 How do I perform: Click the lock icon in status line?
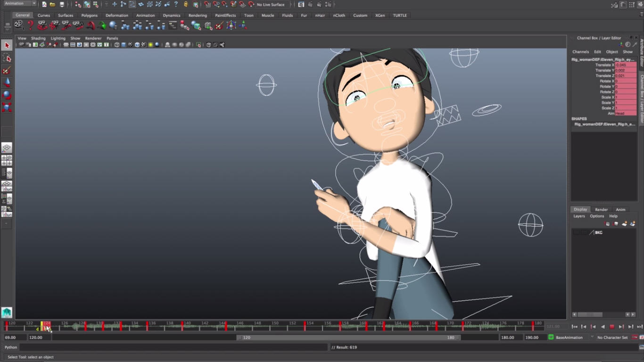tap(186, 4)
